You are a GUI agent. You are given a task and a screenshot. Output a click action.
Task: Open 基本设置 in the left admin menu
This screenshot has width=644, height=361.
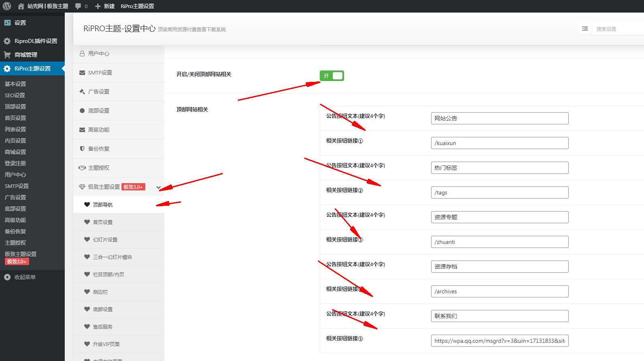[x=15, y=84]
